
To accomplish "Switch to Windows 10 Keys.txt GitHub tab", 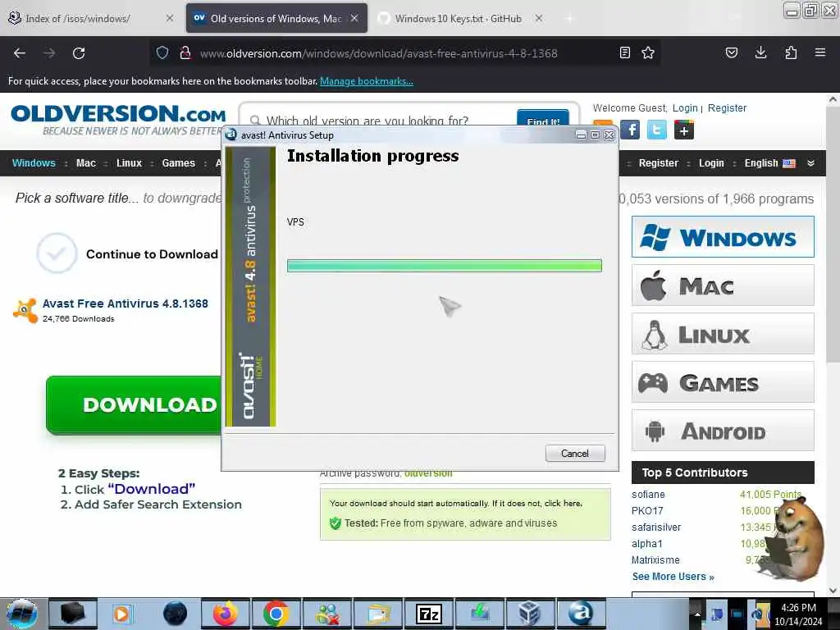I will pyautogui.click(x=458, y=18).
